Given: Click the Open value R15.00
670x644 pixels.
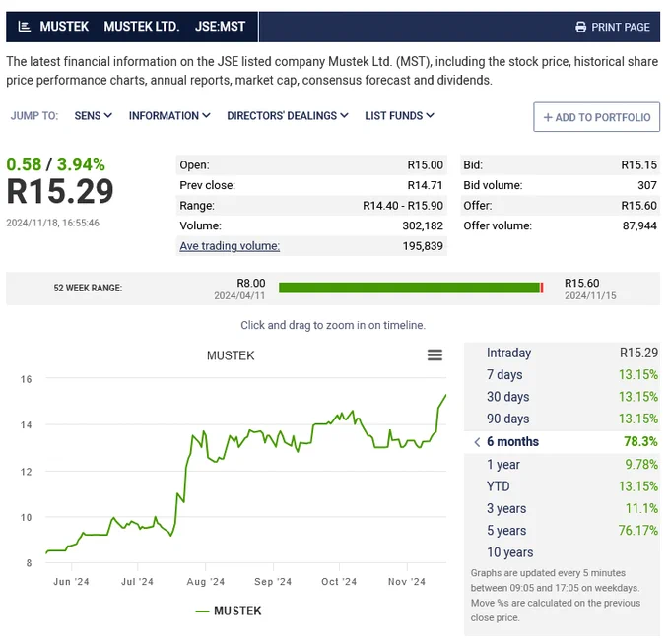Looking at the screenshot, I should (x=426, y=165).
